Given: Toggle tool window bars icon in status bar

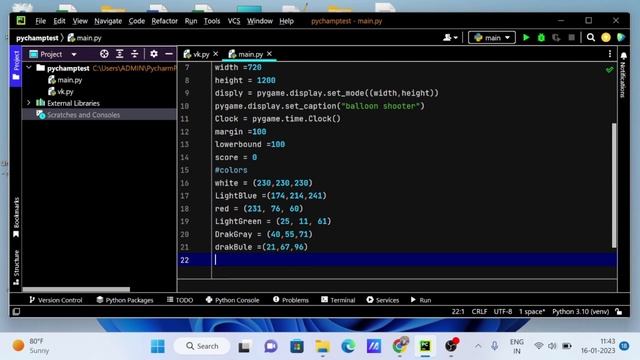Looking at the screenshot, I should pyautogui.click(x=16, y=312).
